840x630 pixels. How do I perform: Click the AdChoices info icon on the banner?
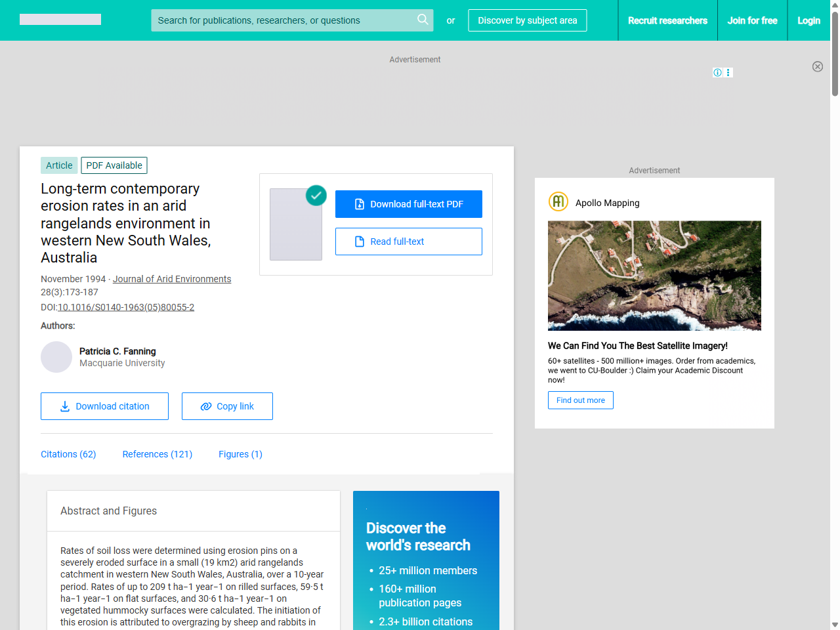pyautogui.click(x=717, y=72)
